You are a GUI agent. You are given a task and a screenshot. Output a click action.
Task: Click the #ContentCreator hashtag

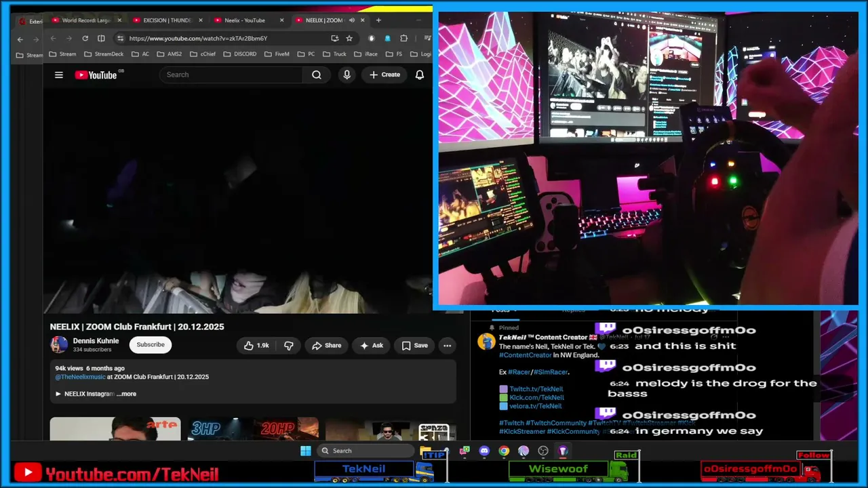pos(524,355)
